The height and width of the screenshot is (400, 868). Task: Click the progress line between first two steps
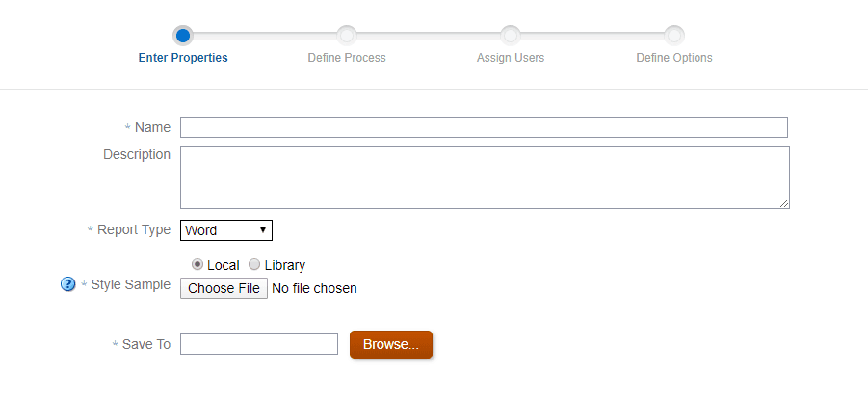point(265,36)
